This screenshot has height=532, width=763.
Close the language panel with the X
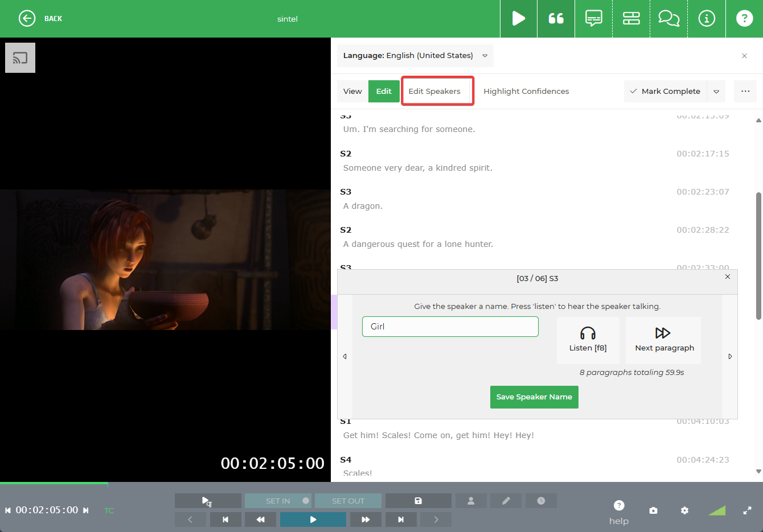point(744,56)
